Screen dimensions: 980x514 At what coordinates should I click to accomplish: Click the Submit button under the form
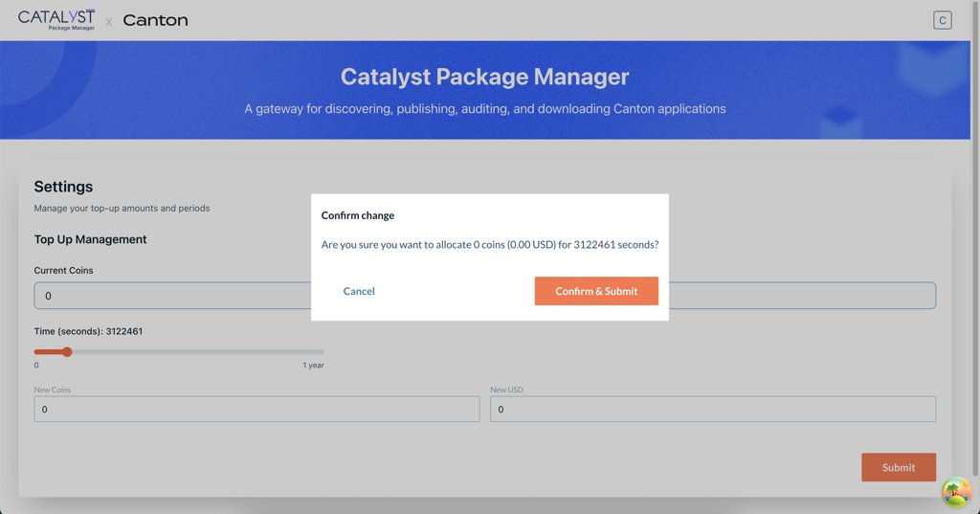click(898, 467)
